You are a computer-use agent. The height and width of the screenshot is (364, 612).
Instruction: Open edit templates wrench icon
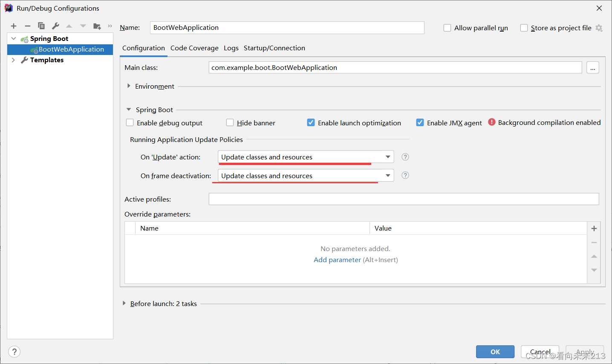[x=55, y=26]
